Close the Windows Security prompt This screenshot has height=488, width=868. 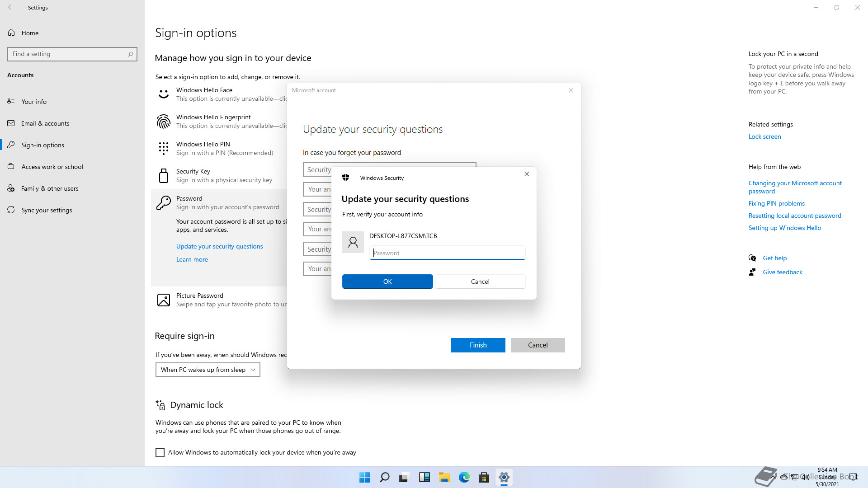coord(527,174)
